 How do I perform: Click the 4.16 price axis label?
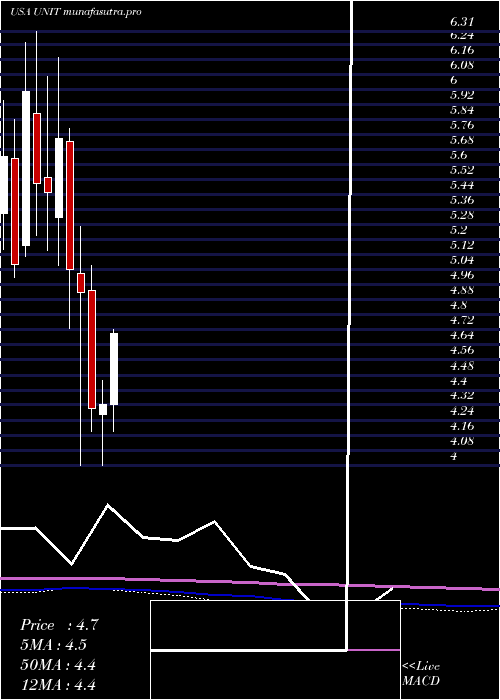(462, 426)
